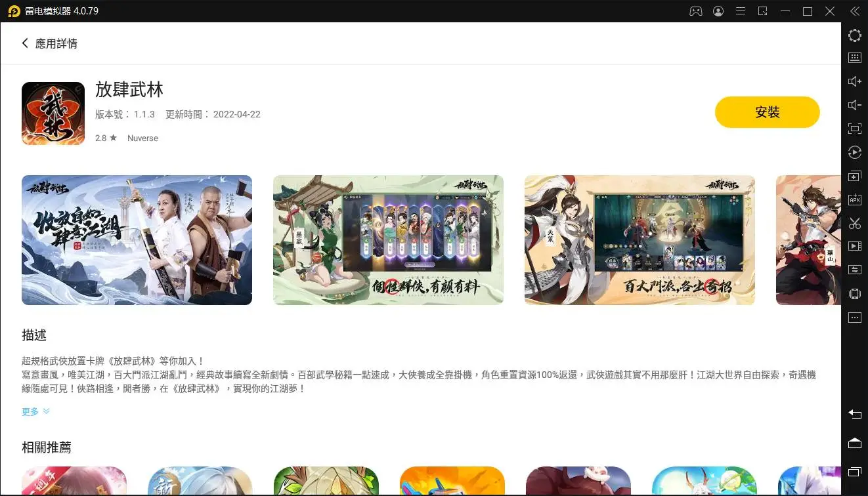This screenshot has height=496, width=868.
Task: Open multi-instance add icon in sidebar
Action: [x=854, y=176]
